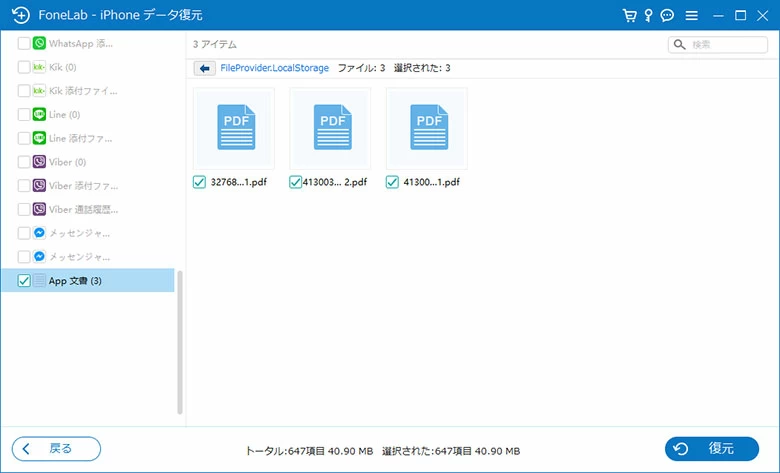Uncheck the 413003... 2.pdf checkbox
780x473 pixels.
pos(296,182)
